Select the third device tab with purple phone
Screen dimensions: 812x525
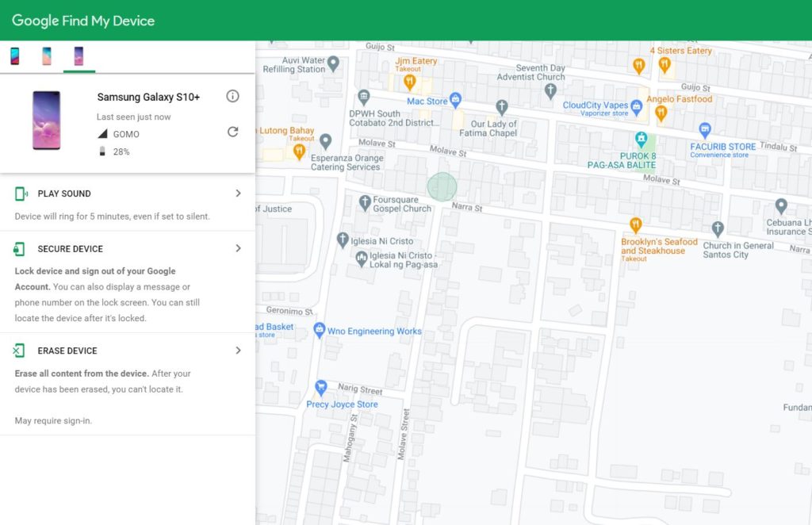tap(79, 56)
